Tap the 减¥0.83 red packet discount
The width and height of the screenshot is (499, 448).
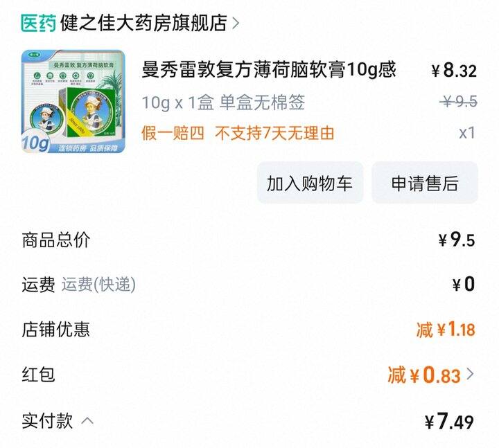[424, 375]
